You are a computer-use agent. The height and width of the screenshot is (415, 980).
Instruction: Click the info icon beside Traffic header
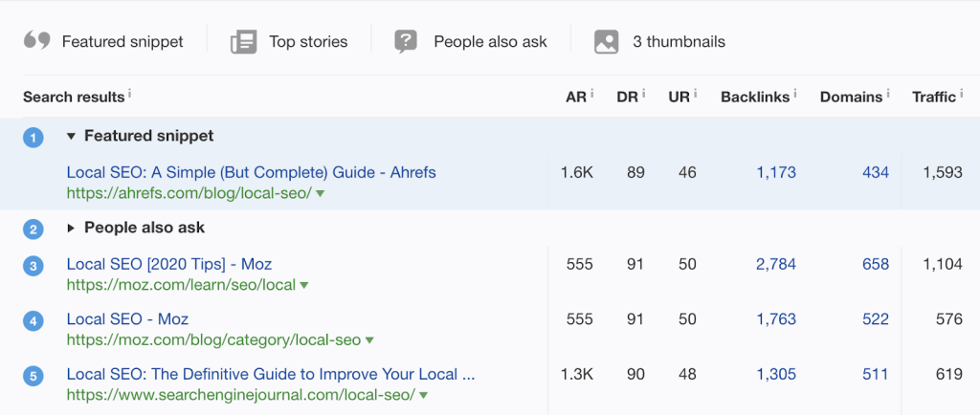[961, 94]
